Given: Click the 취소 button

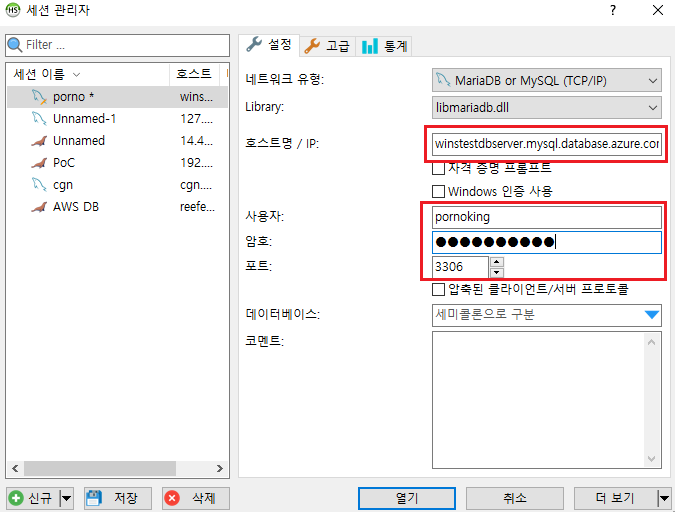Looking at the screenshot, I should [515, 498].
